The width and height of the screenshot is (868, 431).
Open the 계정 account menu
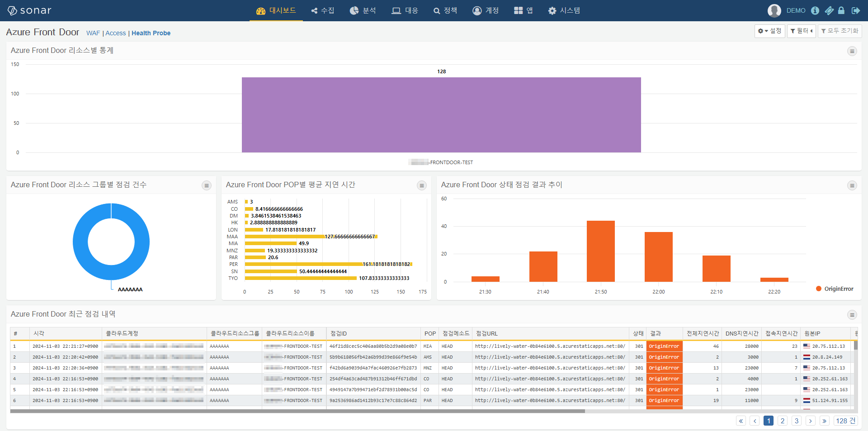[486, 10]
